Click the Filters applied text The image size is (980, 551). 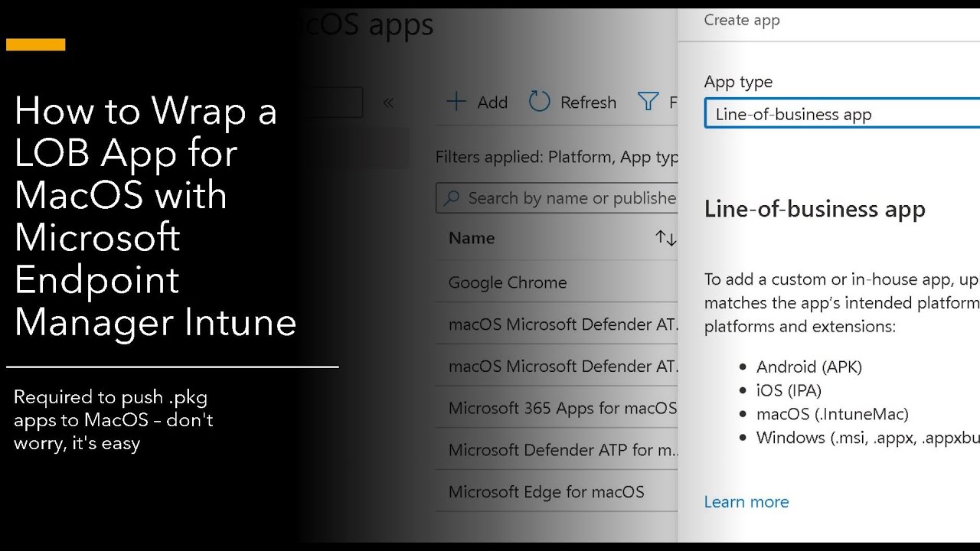[x=557, y=157]
